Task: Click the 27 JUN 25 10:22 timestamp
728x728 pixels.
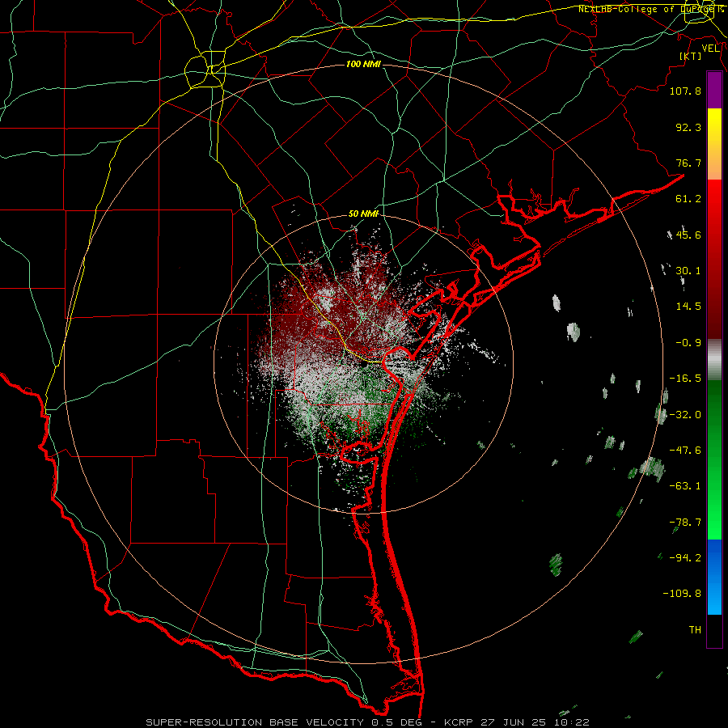Action: click(x=535, y=722)
